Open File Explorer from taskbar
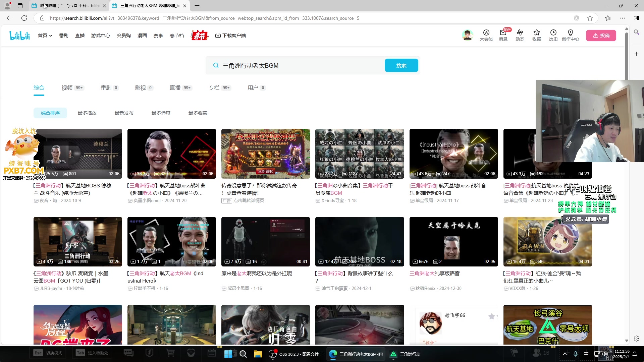This screenshot has height=362, width=644. click(x=258, y=354)
